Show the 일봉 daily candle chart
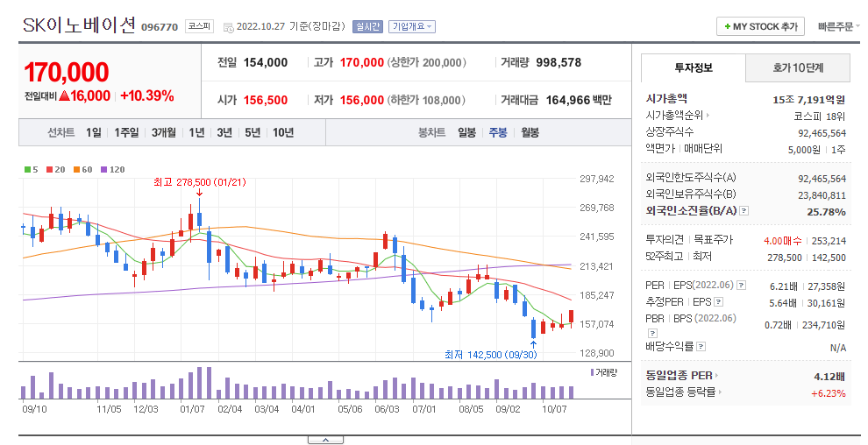The image size is (868, 445). 466,132
